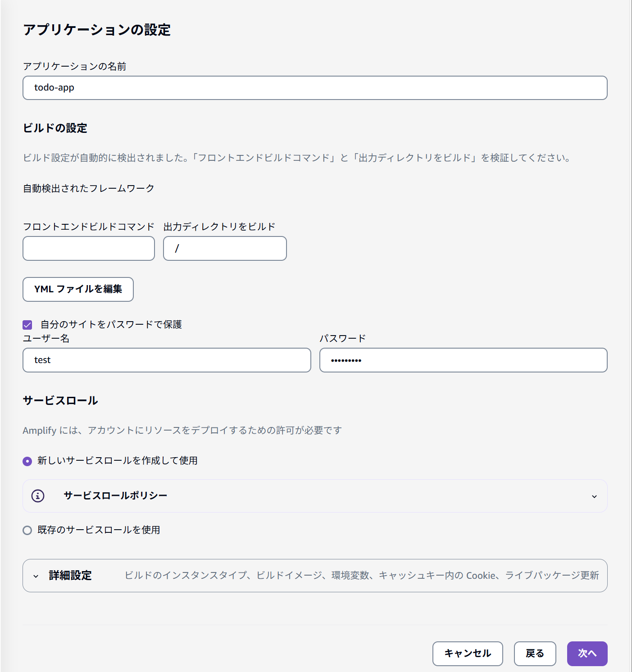Select 新しいサービスロールを作成して使用 radio button
The height and width of the screenshot is (672, 632).
point(27,461)
